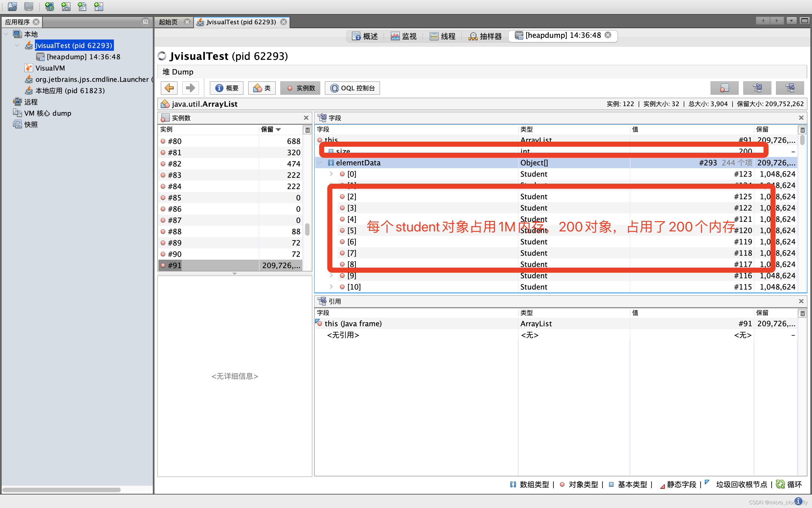Screen dimensions: 812x508
Task: Close the 字段 fields pane
Action: 801,118
